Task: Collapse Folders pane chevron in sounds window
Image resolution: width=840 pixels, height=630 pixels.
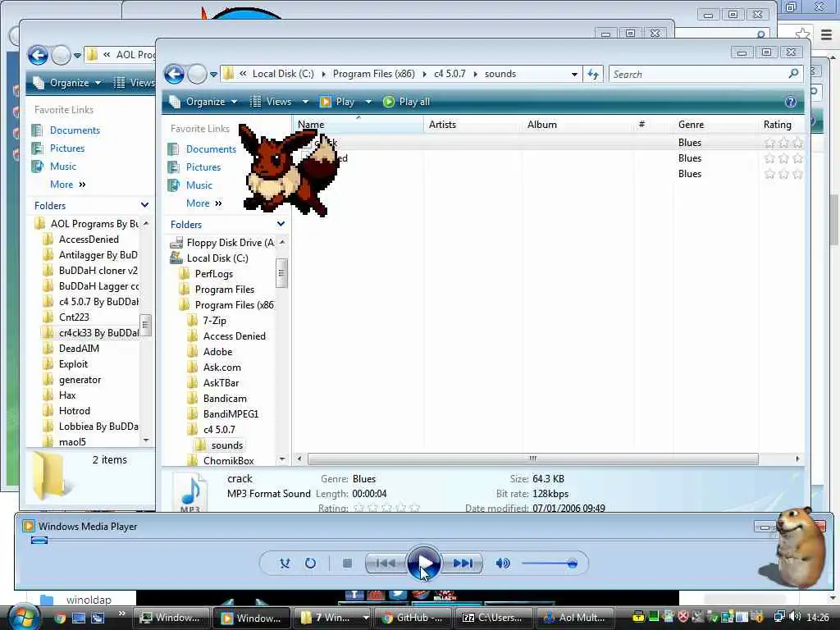Action: coord(281,224)
